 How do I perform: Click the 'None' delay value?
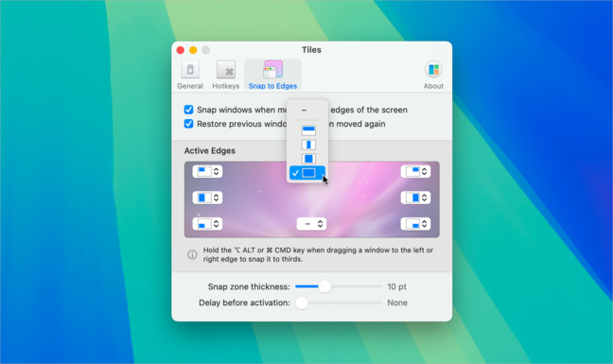(397, 303)
